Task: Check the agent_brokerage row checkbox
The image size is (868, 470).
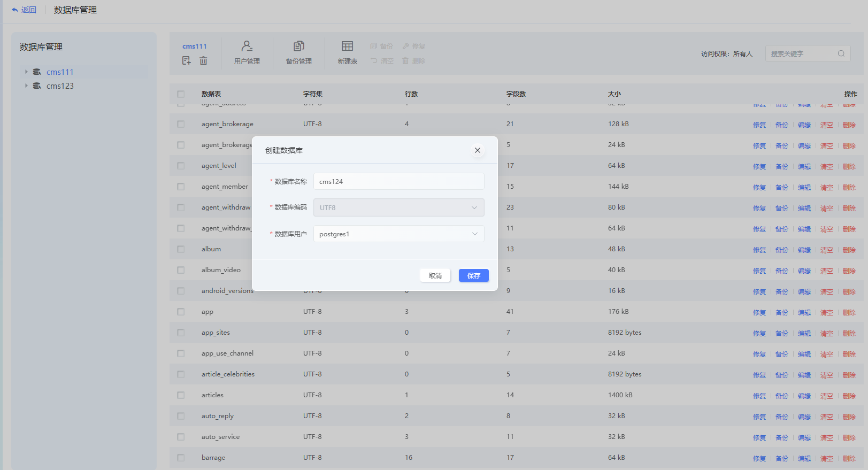Action: point(181,124)
